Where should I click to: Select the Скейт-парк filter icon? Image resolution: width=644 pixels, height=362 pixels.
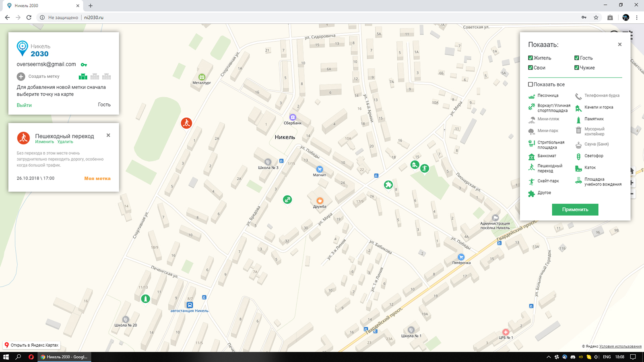coord(532,181)
